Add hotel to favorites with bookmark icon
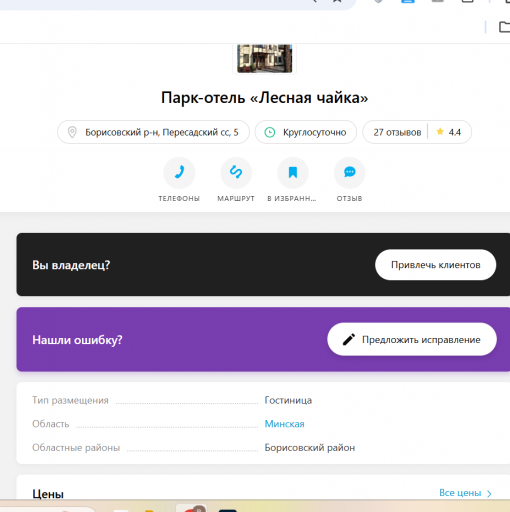Viewport: 510px width, 512px height. click(293, 172)
